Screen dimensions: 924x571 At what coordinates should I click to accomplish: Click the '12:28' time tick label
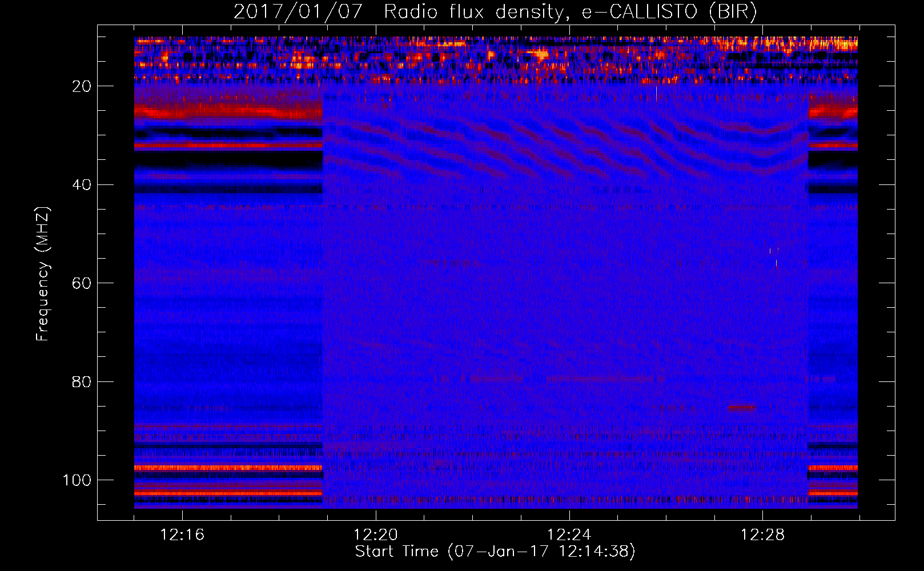click(762, 534)
